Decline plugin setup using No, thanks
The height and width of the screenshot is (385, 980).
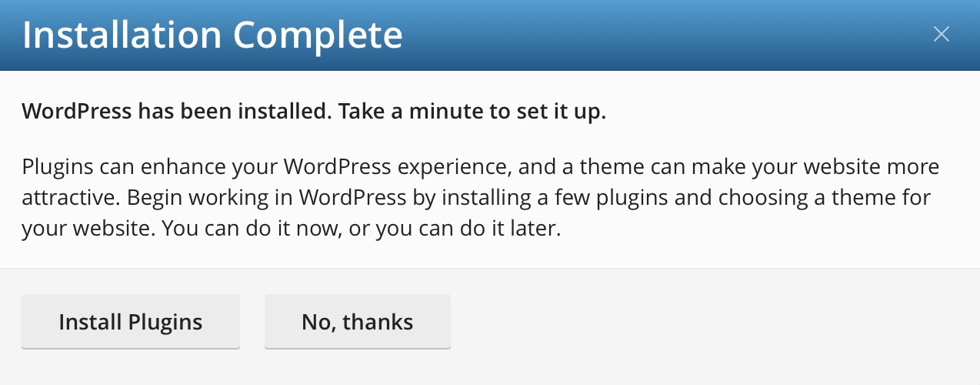(x=358, y=322)
